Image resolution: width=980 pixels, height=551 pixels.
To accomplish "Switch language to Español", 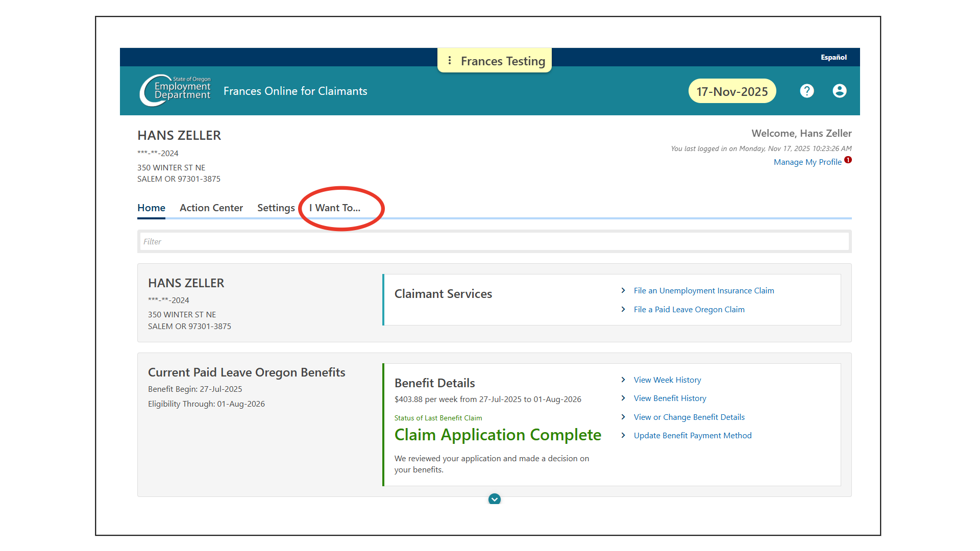I will (x=834, y=57).
